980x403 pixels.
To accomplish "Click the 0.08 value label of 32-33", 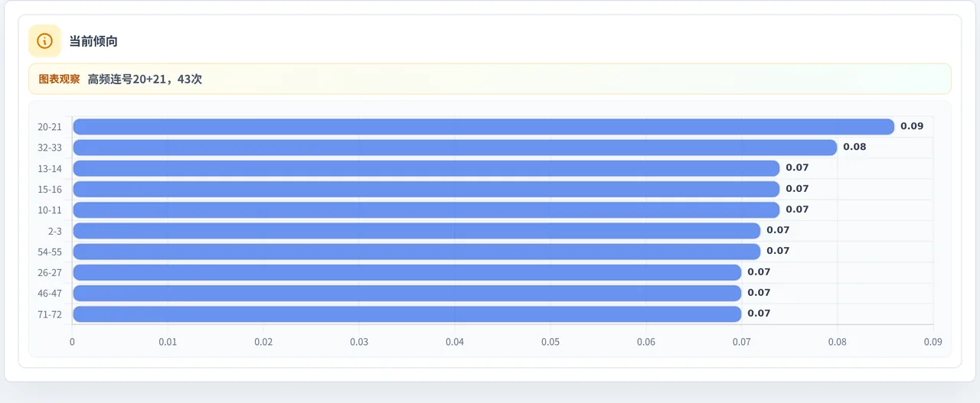I will coord(854,147).
